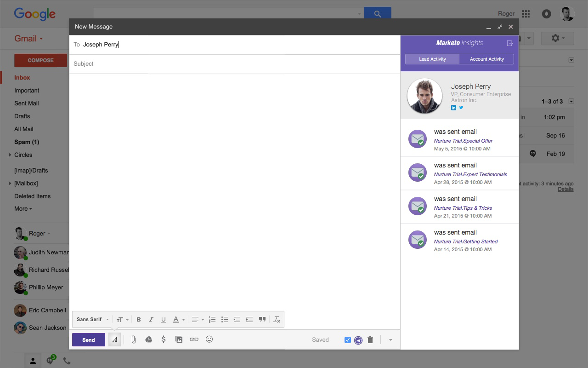The width and height of the screenshot is (588, 368).
Task: Remove formatting from text
Action: coord(277,319)
